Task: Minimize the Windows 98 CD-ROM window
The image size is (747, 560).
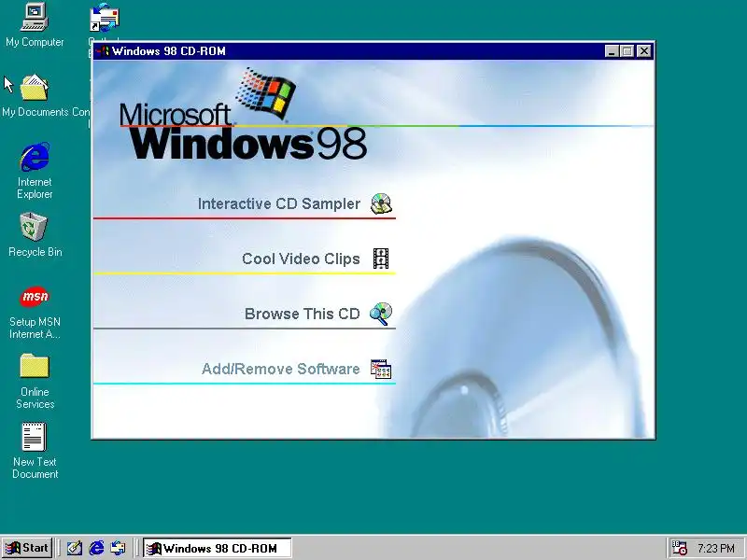Action: 613,51
